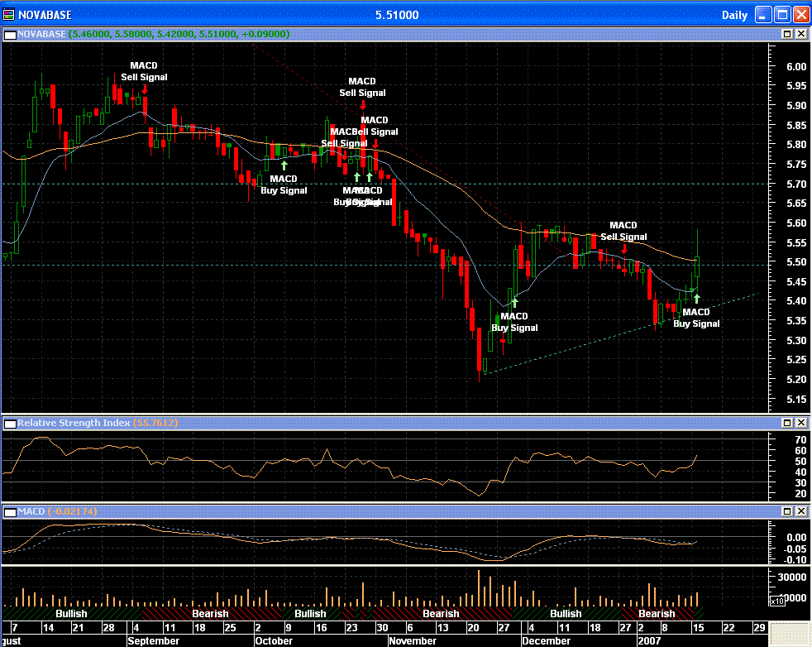Minimize the NOVABASE chart window

click(x=763, y=15)
